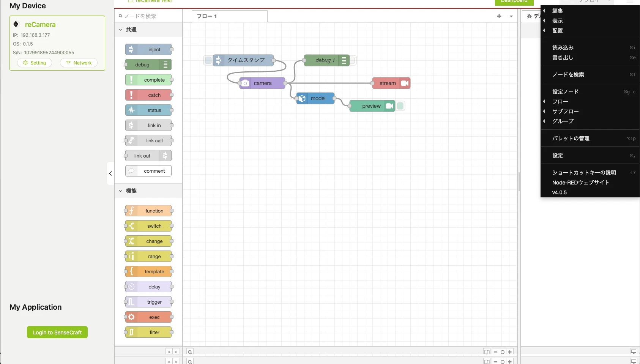Select the link call palette node
Screen dimensions: 640x364
tap(148, 140)
